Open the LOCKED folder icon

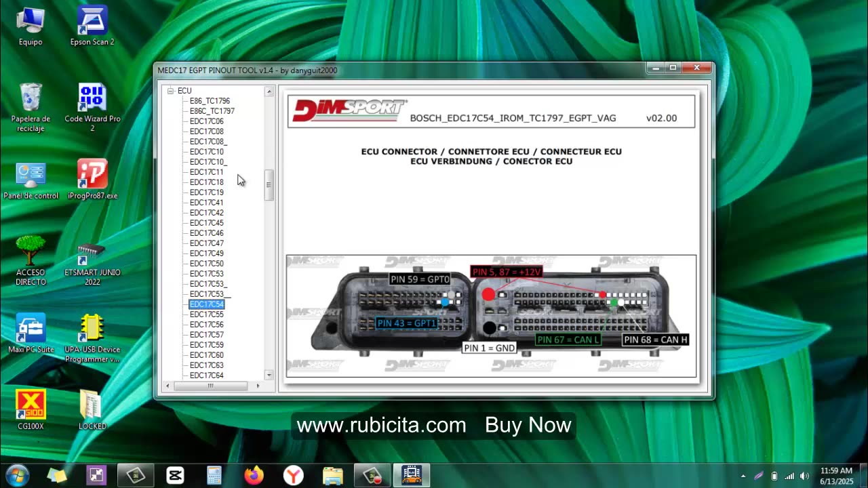tap(92, 411)
